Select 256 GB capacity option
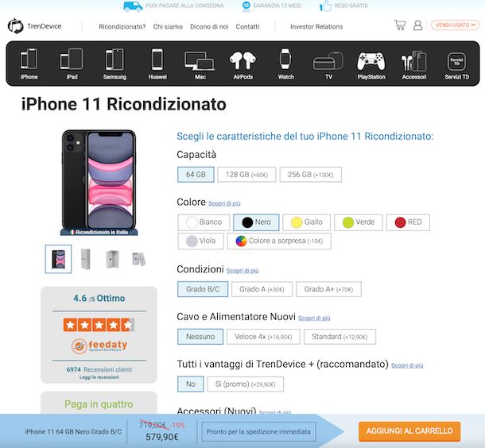 311,175
